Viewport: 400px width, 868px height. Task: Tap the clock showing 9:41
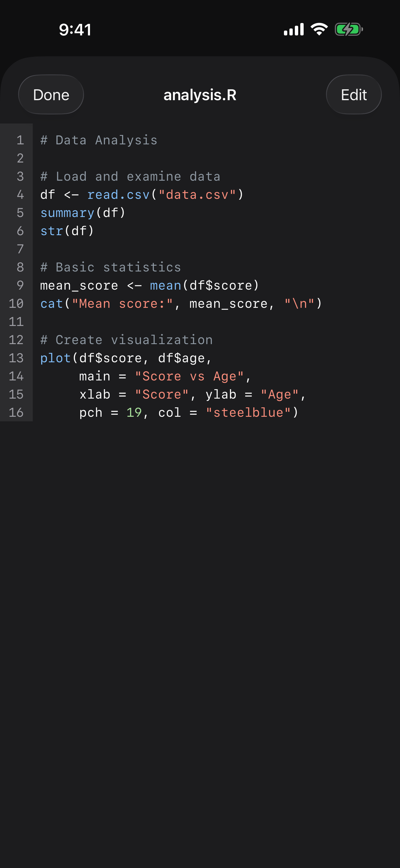point(75,30)
